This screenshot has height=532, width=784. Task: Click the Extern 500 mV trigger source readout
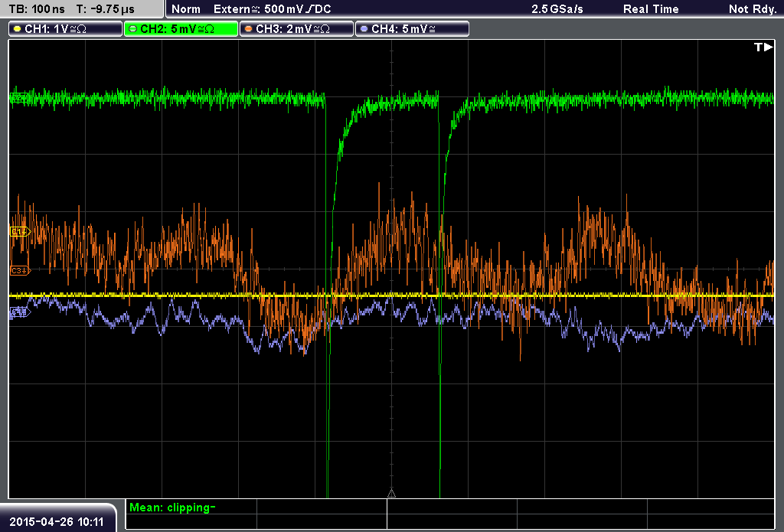click(x=272, y=9)
